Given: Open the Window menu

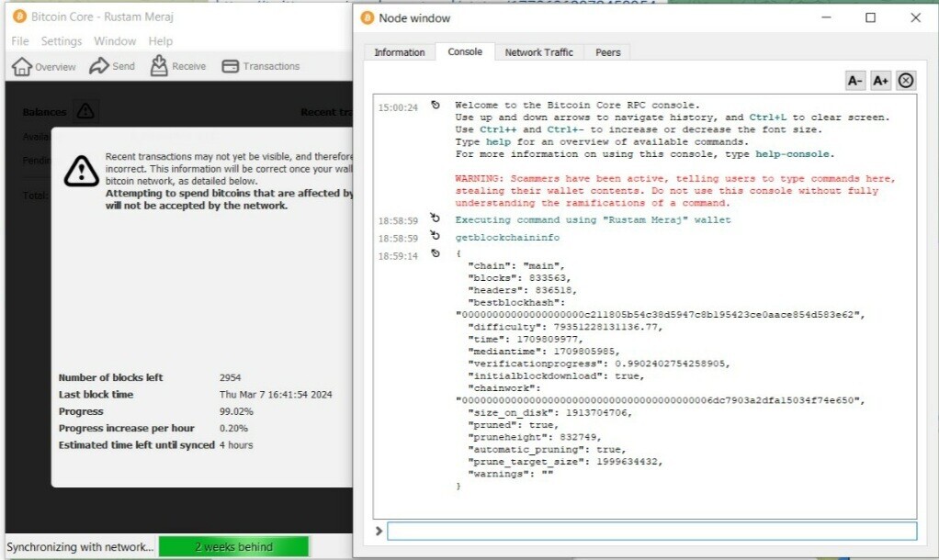Looking at the screenshot, I should pyautogui.click(x=114, y=40).
